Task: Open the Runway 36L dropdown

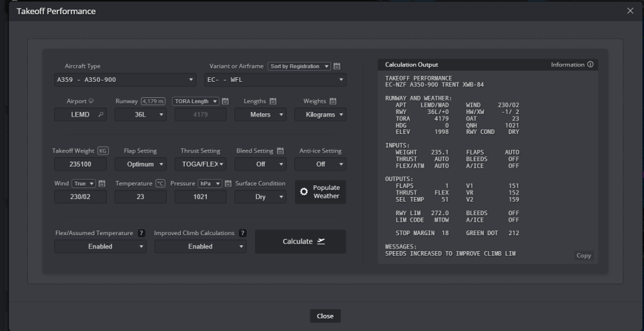Action: (140, 115)
